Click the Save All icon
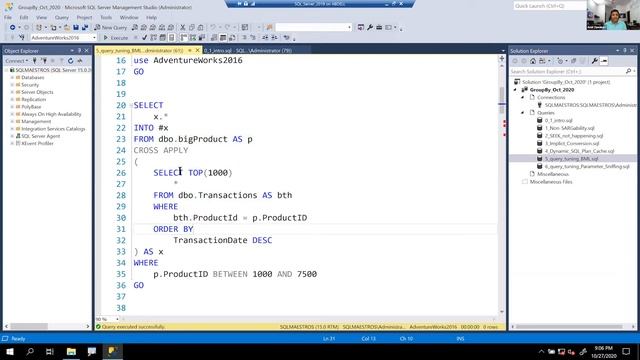This screenshot has height=360, width=640. [85, 27]
